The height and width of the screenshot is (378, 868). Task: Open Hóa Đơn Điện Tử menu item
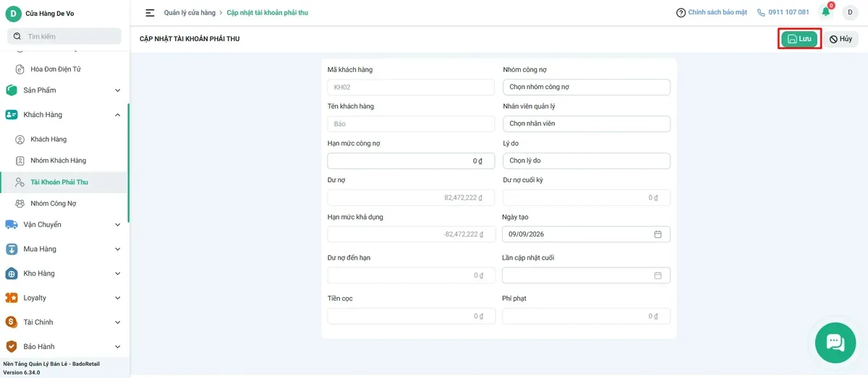(56, 69)
